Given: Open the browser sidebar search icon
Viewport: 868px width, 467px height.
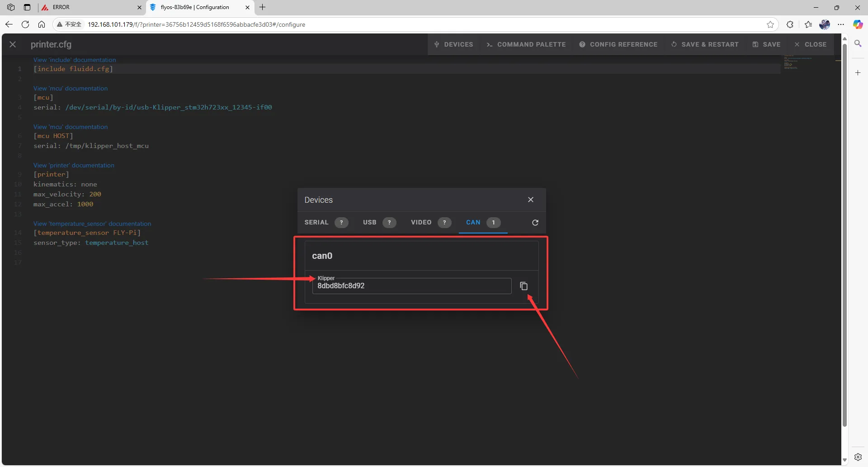Looking at the screenshot, I should point(858,43).
